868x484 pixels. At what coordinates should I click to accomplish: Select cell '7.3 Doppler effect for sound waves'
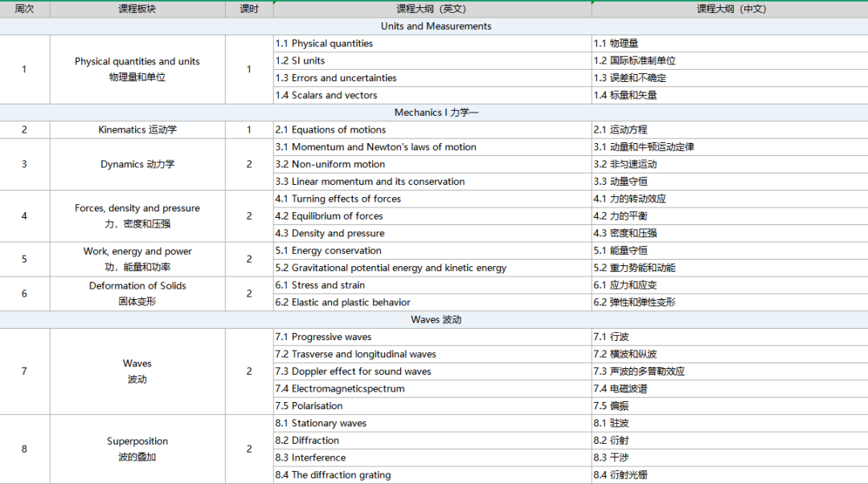tap(432, 371)
